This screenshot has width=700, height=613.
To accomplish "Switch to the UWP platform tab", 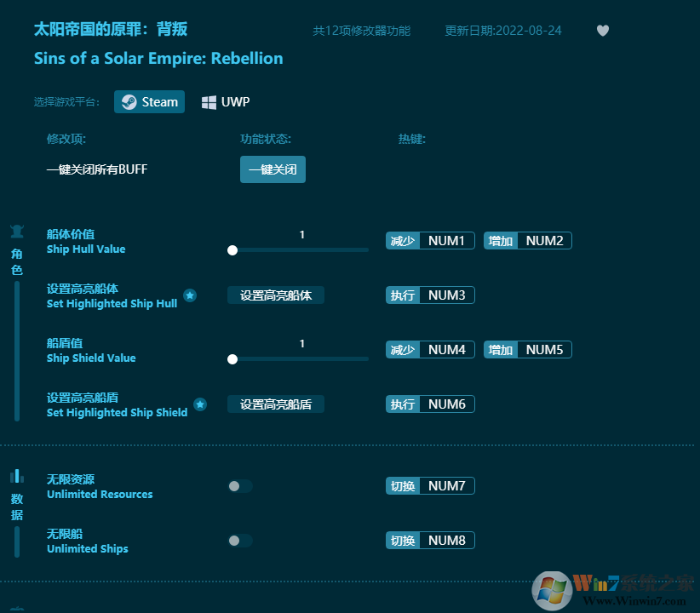I will 225,101.
